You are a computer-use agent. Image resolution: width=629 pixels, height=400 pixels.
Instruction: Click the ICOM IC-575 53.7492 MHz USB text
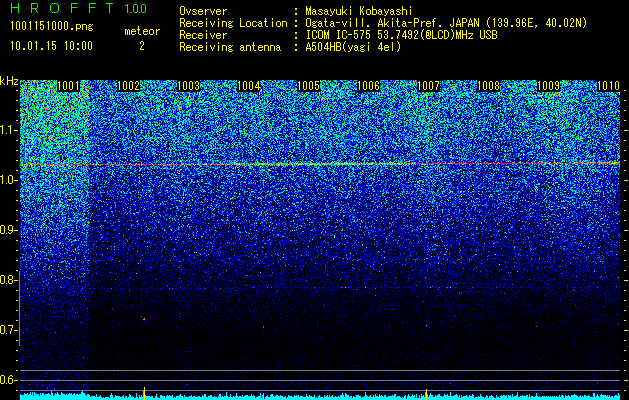pos(402,35)
